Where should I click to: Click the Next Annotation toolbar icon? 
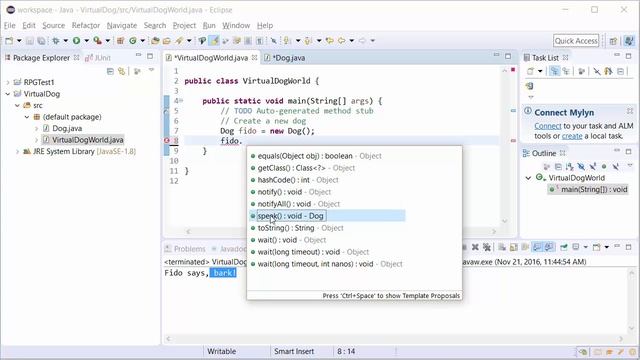pos(287,41)
